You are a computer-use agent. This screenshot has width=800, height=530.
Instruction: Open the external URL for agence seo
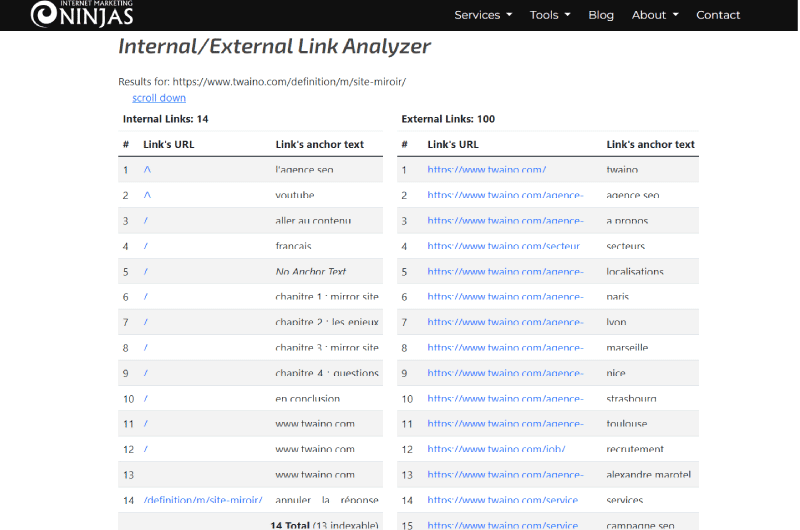(505, 195)
